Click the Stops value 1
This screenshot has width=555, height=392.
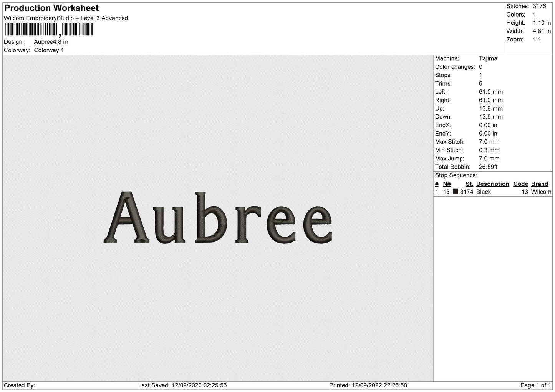(480, 75)
